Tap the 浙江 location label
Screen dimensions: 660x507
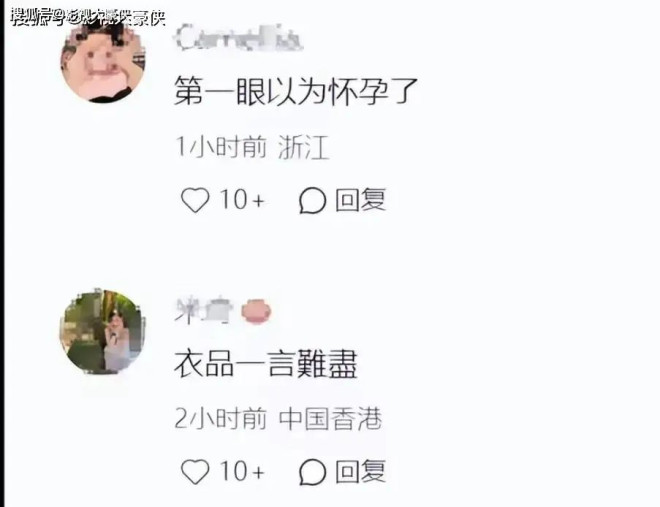point(303,147)
